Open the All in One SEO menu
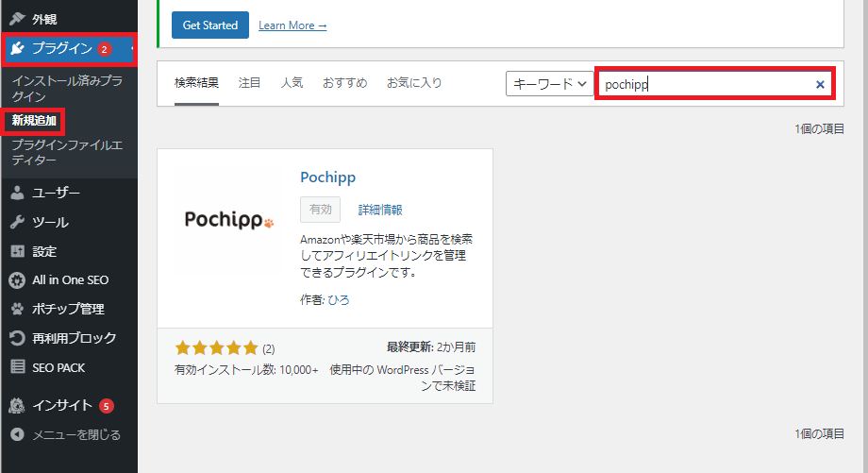The width and height of the screenshot is (868, 473). [69, 280]
